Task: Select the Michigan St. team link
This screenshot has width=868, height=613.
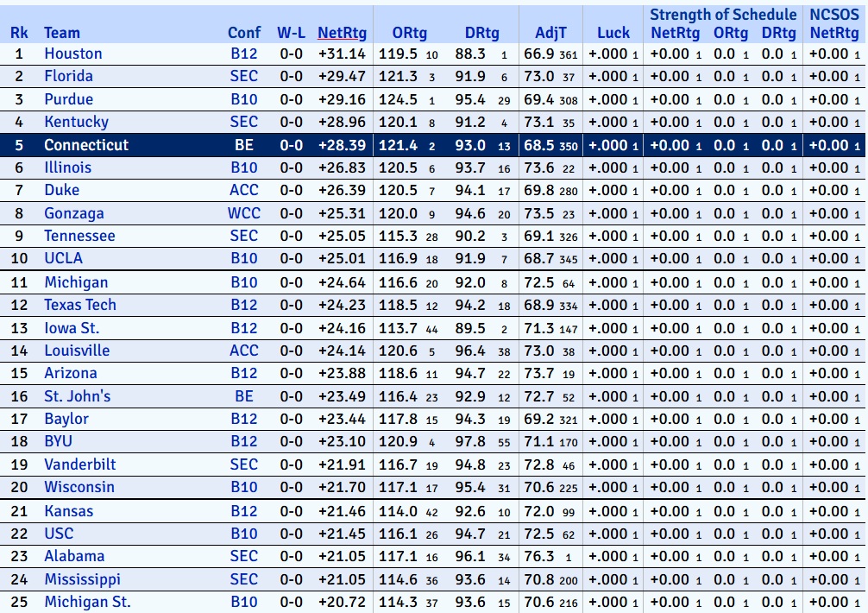Action: coord(87,602)
